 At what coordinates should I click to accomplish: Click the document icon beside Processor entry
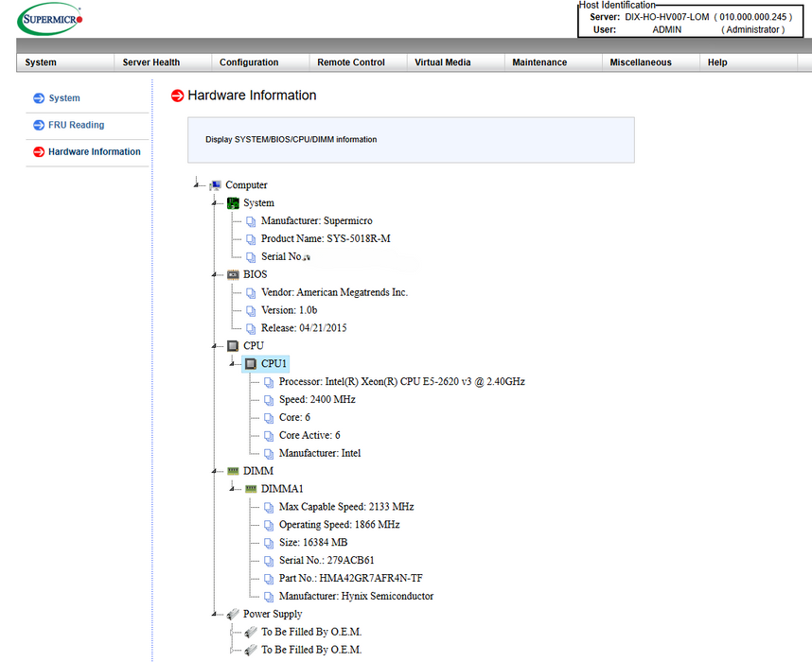coord(269,382)
